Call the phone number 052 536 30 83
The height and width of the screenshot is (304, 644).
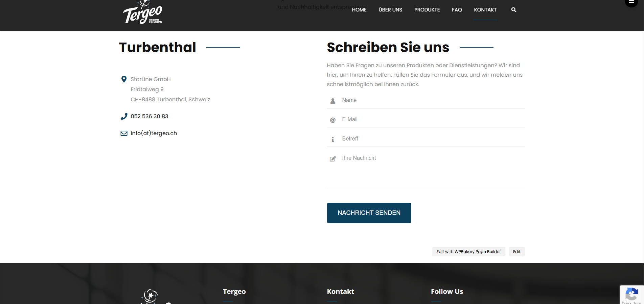click(x=149, y=117)
